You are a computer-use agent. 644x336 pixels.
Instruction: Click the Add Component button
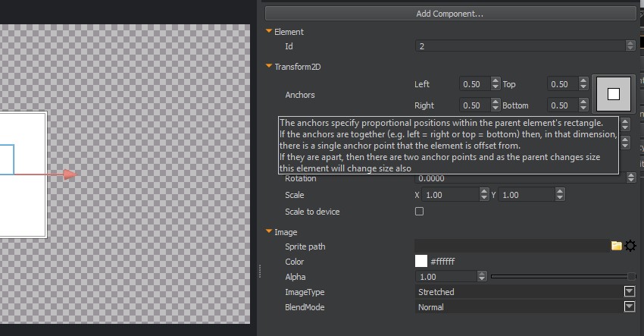pos(450,14)
